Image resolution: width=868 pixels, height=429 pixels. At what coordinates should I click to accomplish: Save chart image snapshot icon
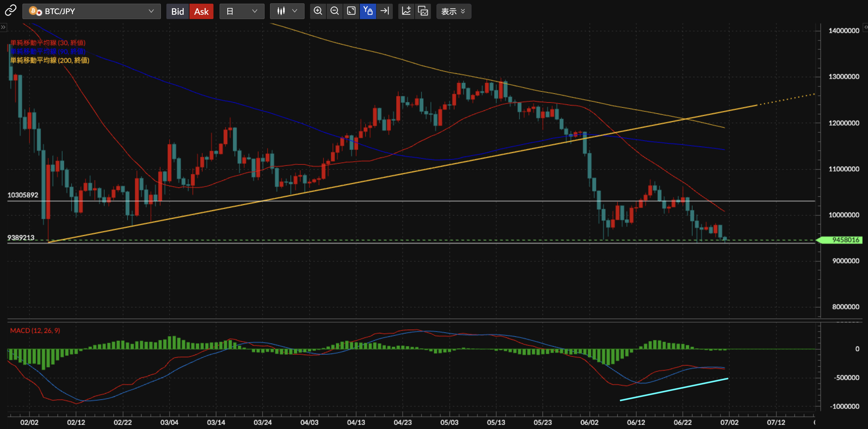point(423,11)
